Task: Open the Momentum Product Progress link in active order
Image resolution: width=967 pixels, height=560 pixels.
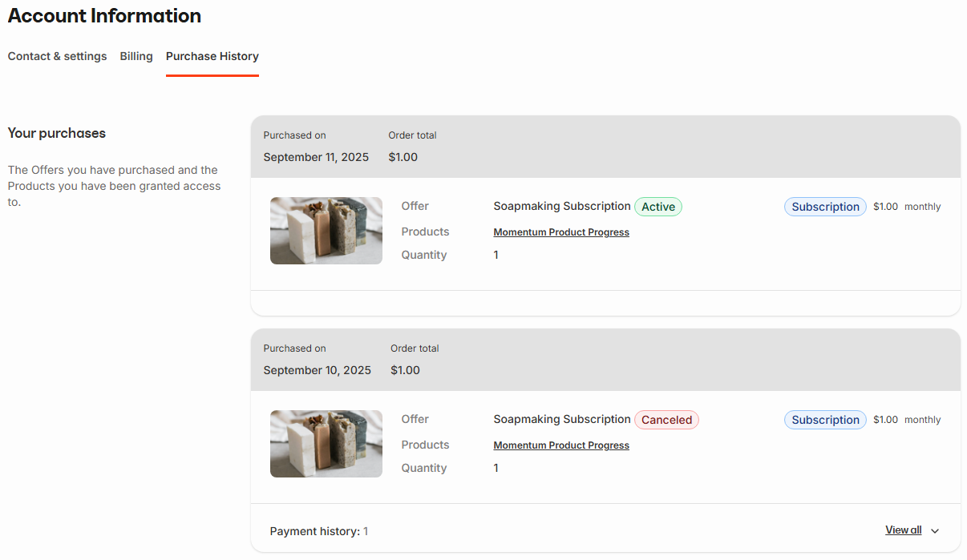Action: point(560,232)
